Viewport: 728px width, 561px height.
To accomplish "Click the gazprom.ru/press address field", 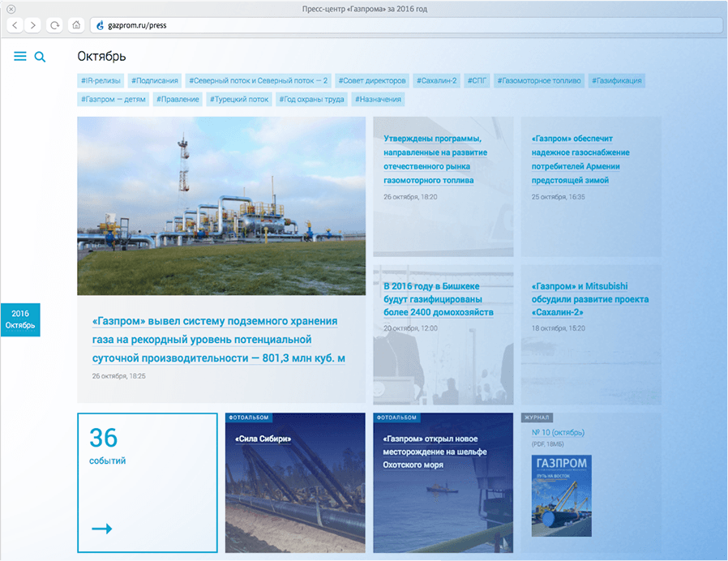I will tap(405, 25).
